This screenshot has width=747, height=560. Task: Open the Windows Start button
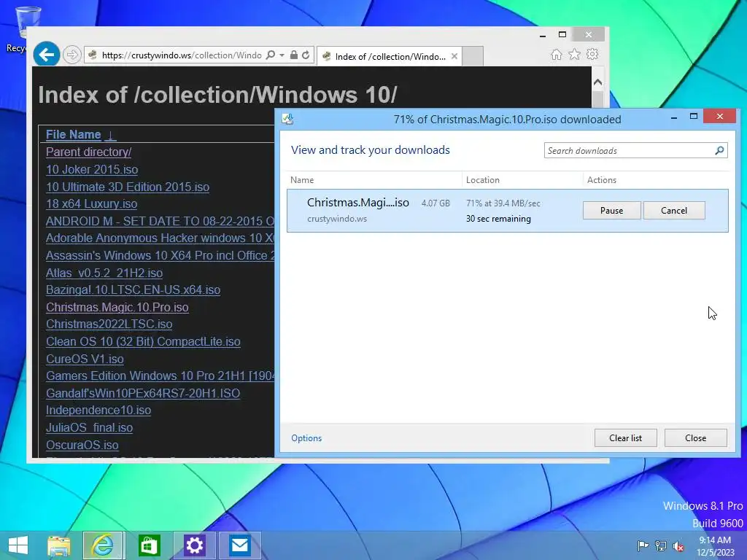pyautogui.click(x=18, y=545)
